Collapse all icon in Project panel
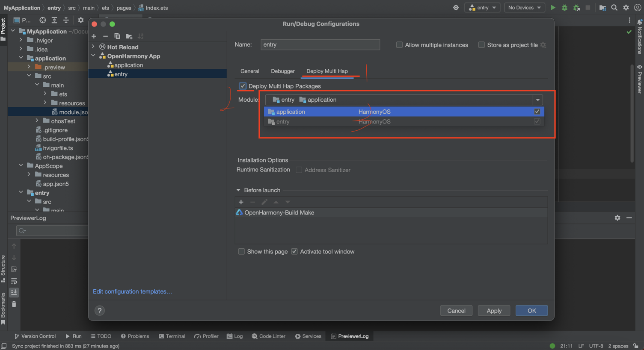 [x=66, y=20]
